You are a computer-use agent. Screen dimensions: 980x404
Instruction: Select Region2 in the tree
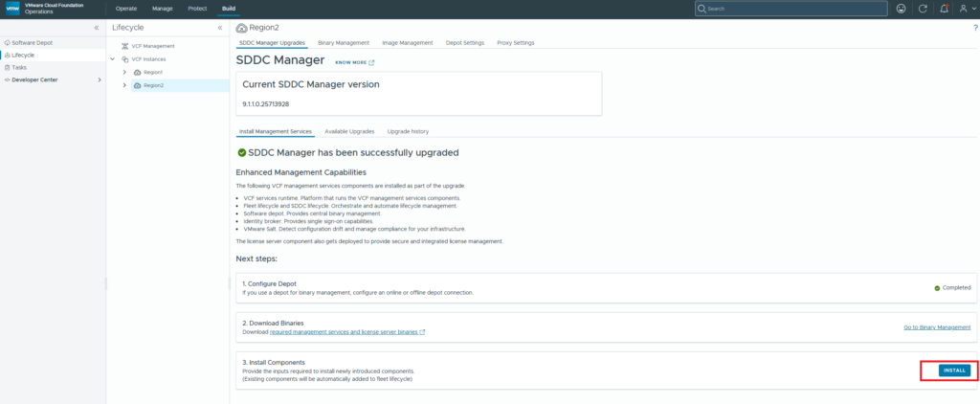pos(154,85)
